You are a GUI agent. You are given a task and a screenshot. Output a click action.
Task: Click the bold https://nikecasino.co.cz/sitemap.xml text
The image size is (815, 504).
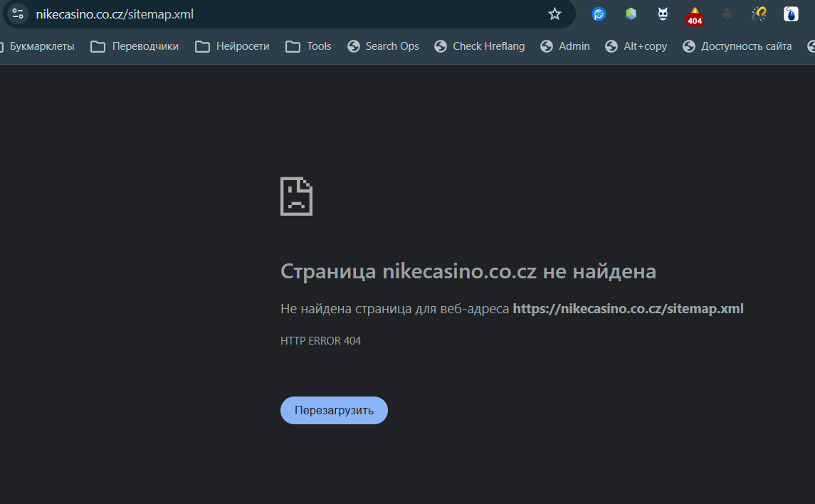click(628, 309)
